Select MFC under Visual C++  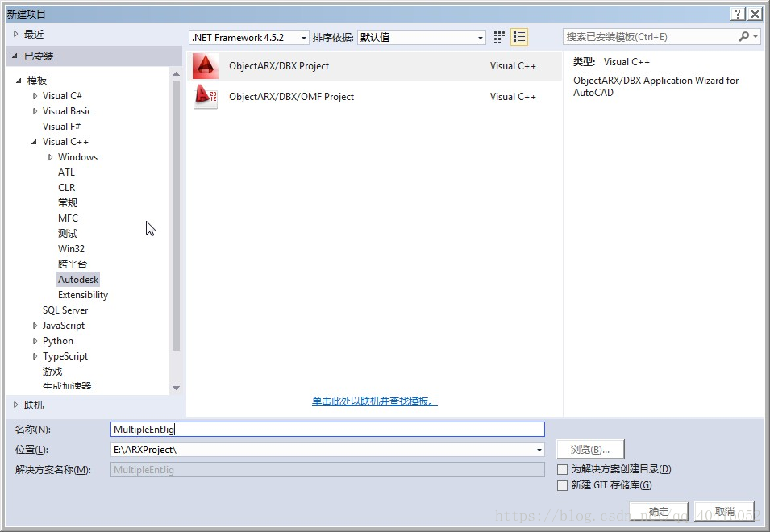coord(68,218)
